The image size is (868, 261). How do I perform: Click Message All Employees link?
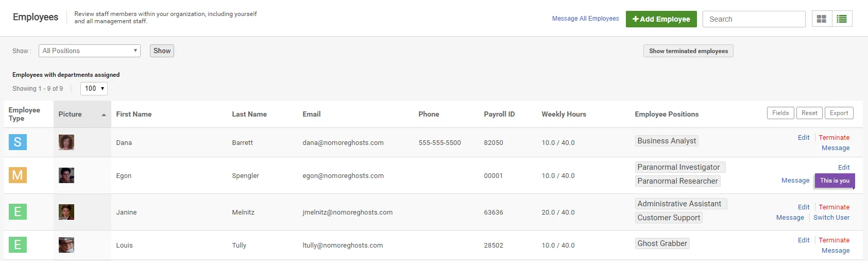coord(586,19)
